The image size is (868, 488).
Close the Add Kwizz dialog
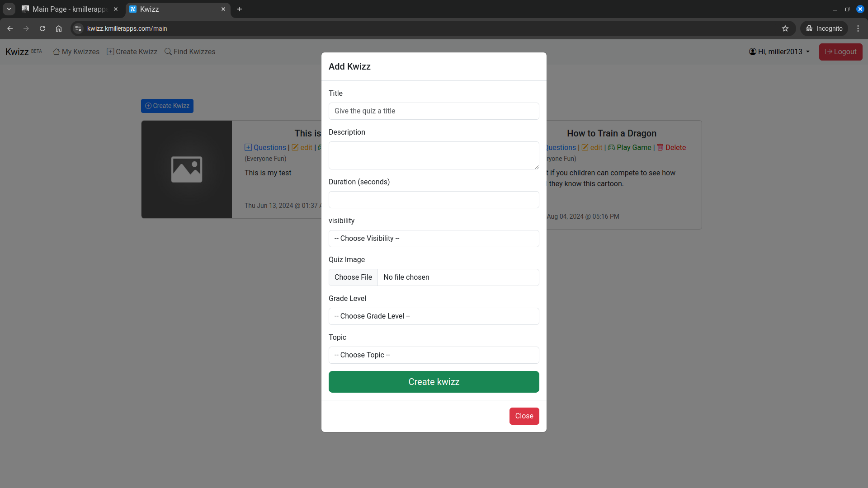click(524, 416)
